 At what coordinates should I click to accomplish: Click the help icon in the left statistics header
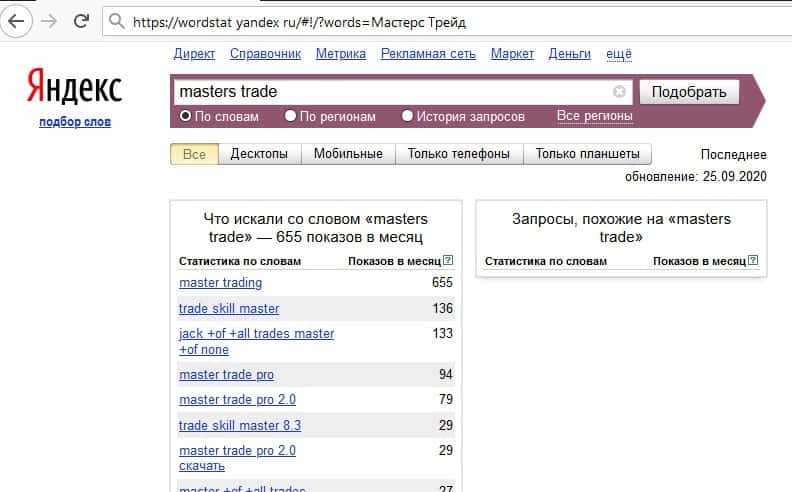click(x=447, y=261)
